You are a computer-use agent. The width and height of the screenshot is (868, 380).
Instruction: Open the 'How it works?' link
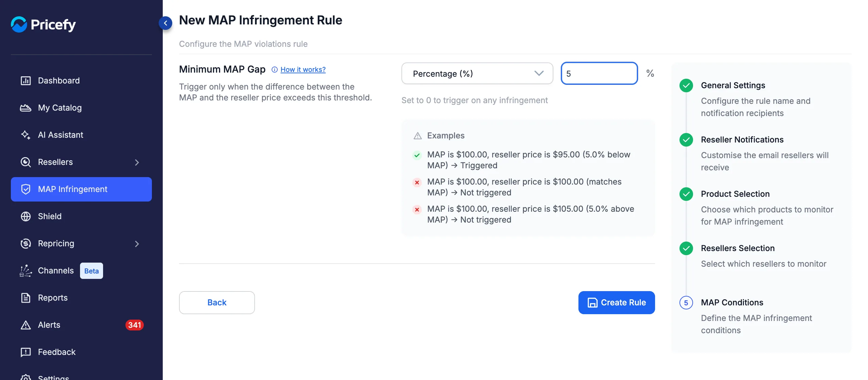[x=303, y=70]
